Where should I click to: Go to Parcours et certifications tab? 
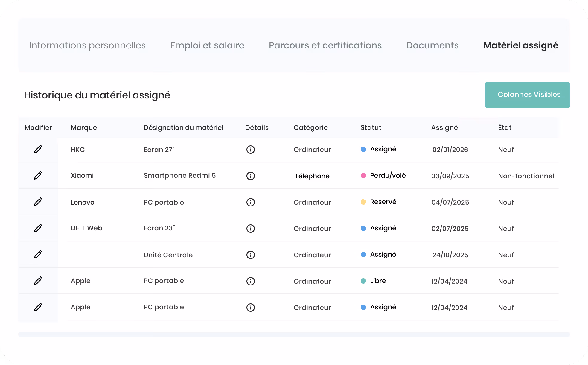325,45
